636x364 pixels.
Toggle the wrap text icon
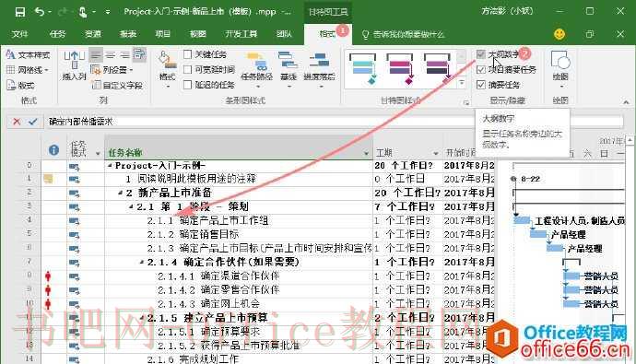point(139,54)
